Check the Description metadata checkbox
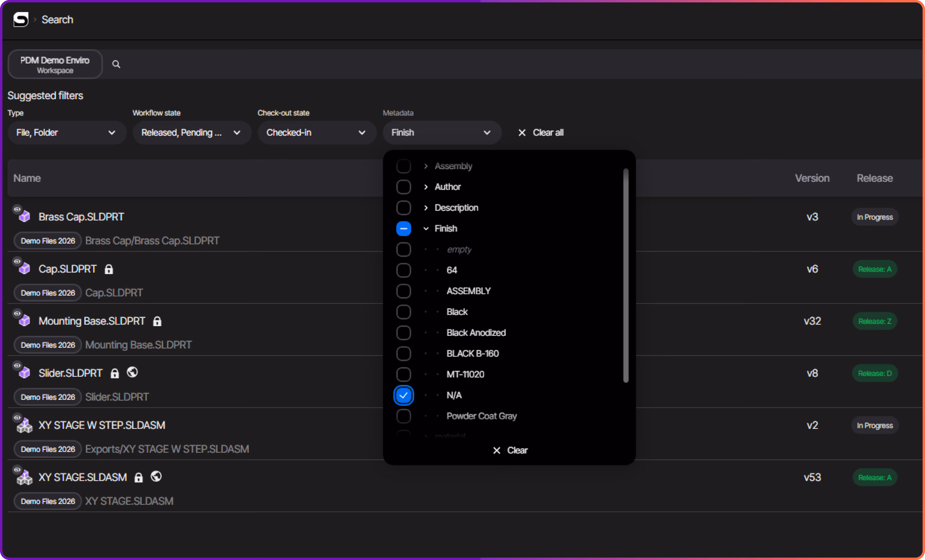The width and height of the screenshot is (925, 560). click(x=404, y=208)
